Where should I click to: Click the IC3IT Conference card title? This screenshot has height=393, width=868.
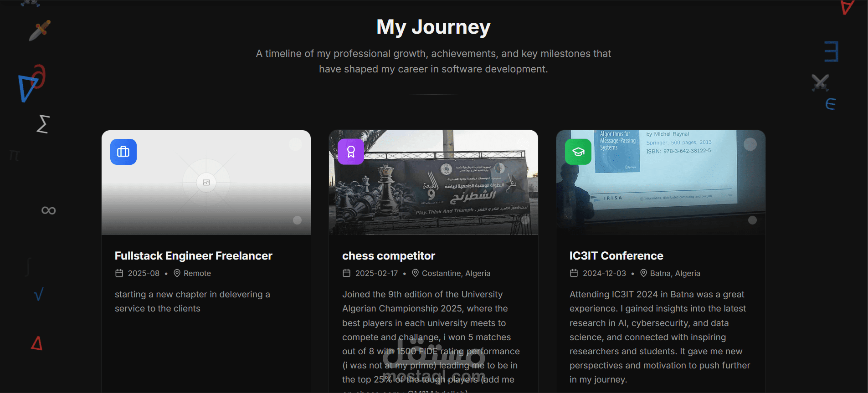point(616,256)
